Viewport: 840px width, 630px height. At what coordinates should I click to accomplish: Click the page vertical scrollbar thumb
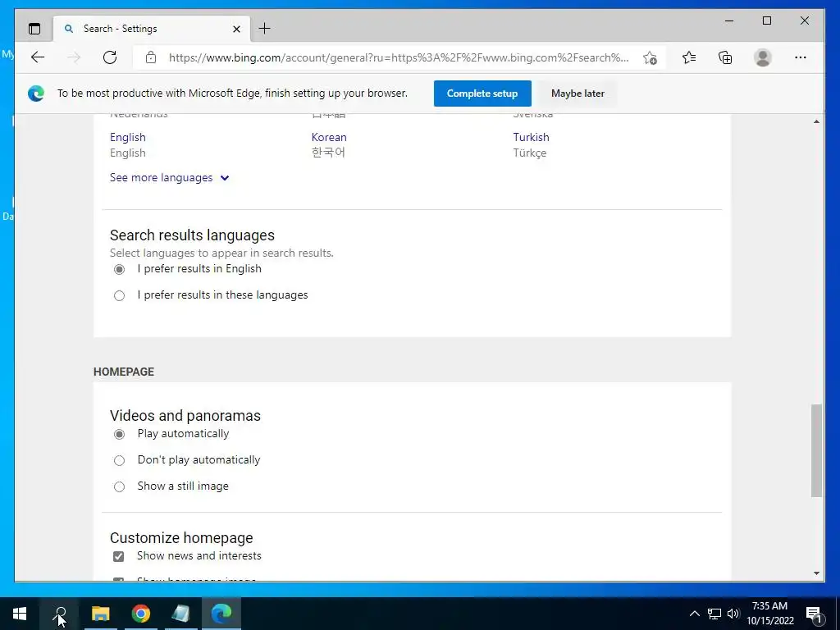tap(816, 450)
